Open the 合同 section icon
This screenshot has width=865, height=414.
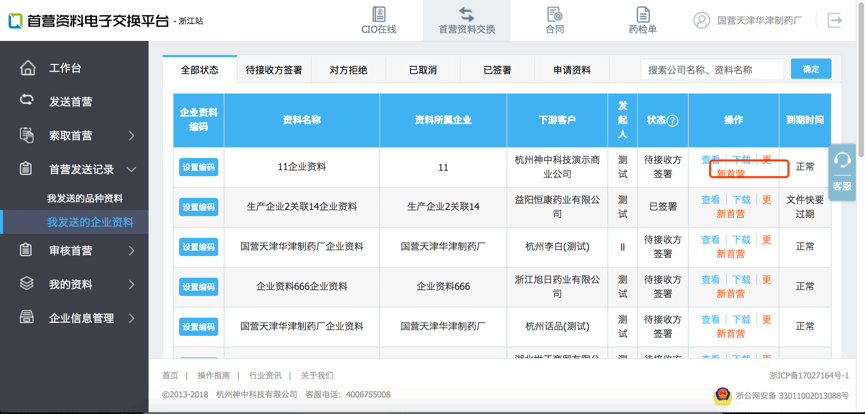pyautogui.click(x=554, y=14)
